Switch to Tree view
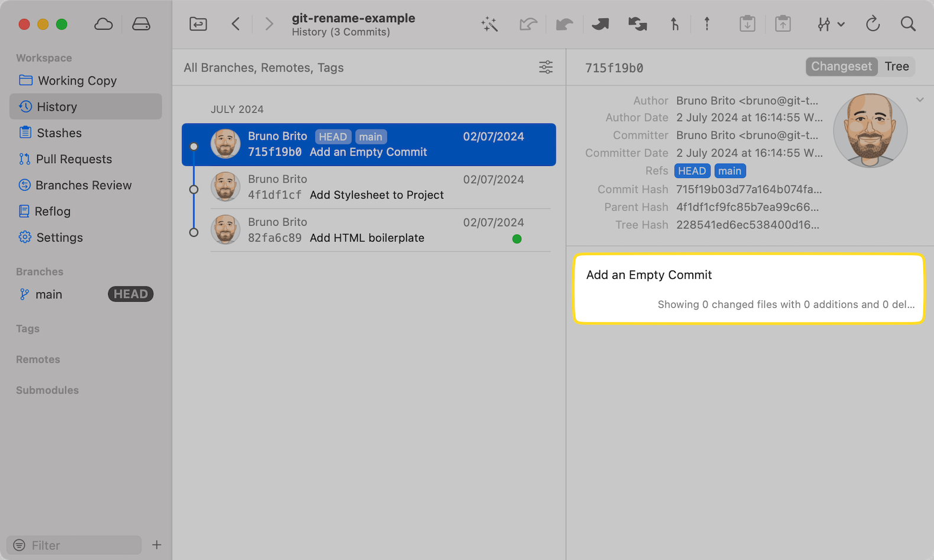Screen dimensions: 934x560 click(x=896, y=67)
